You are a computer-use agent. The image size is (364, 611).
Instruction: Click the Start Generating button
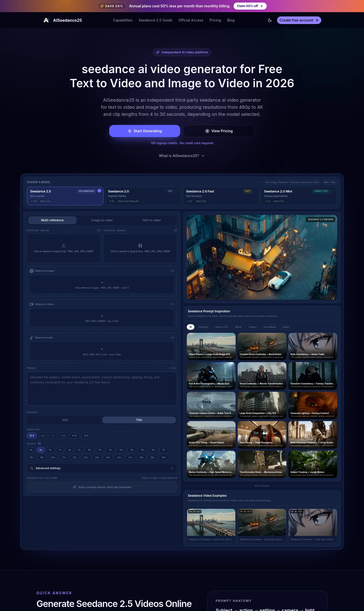[145, 131]
